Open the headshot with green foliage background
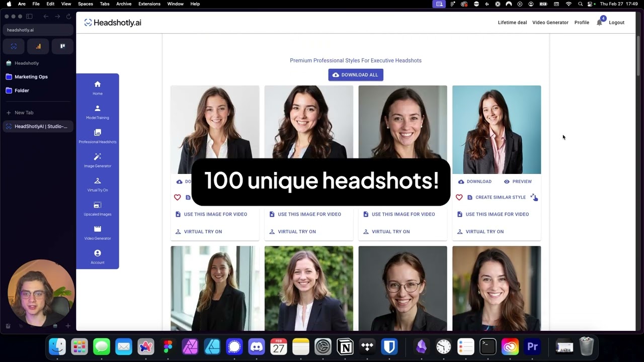This screenshot has height=362, width=644. coord(309,289)
